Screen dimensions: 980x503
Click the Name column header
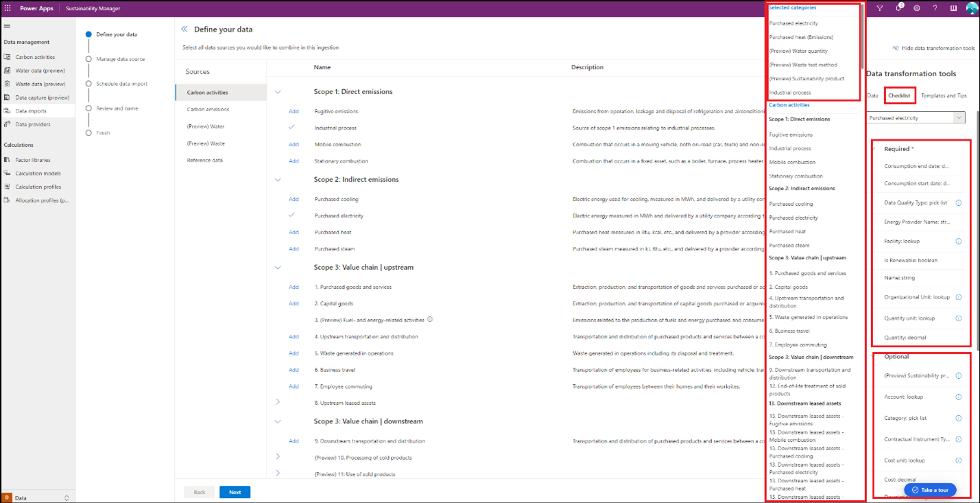coord(322,67)
